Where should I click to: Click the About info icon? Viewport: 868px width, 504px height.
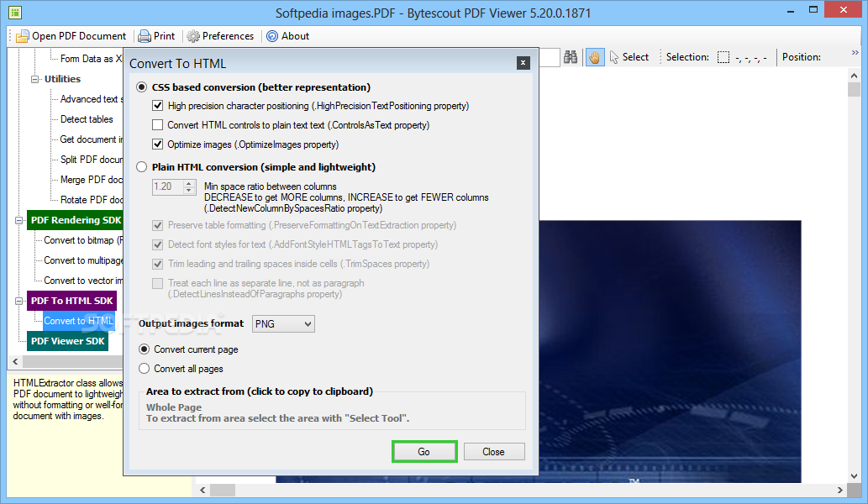pyautogui.click(x=272, y=36)
